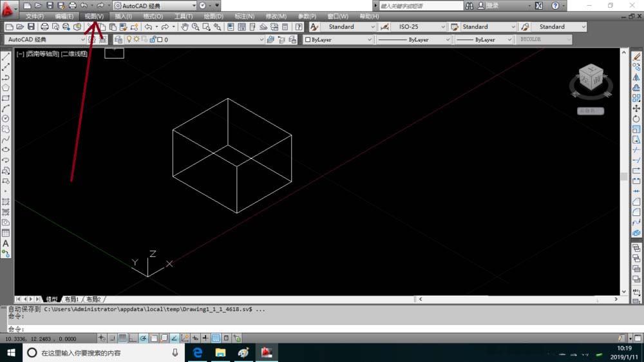The image size is (644, 362).
Task: Click the Plot printer icon in standard toolbar
Action: (x=44, y=26)
